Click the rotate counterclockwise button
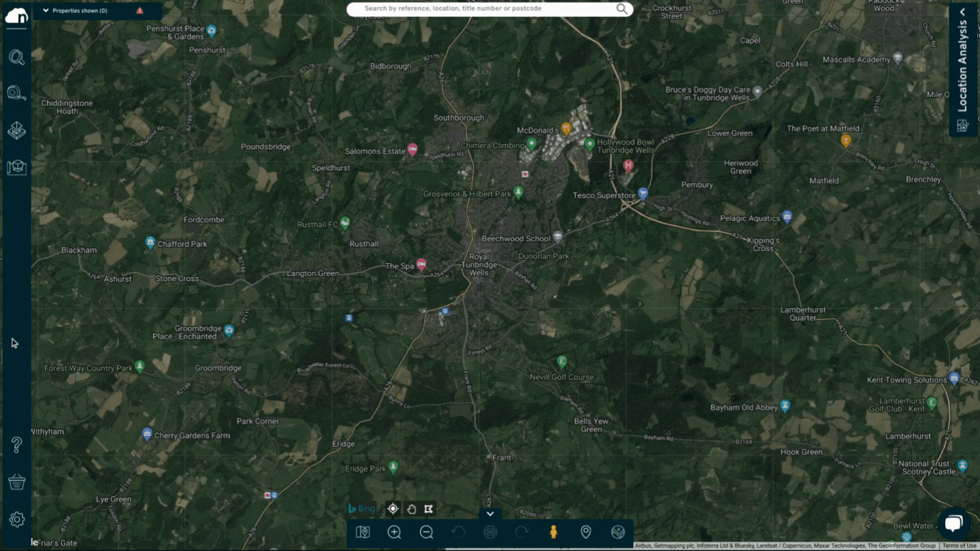Screen dimensions: 980x551 (x=458, y=532)
